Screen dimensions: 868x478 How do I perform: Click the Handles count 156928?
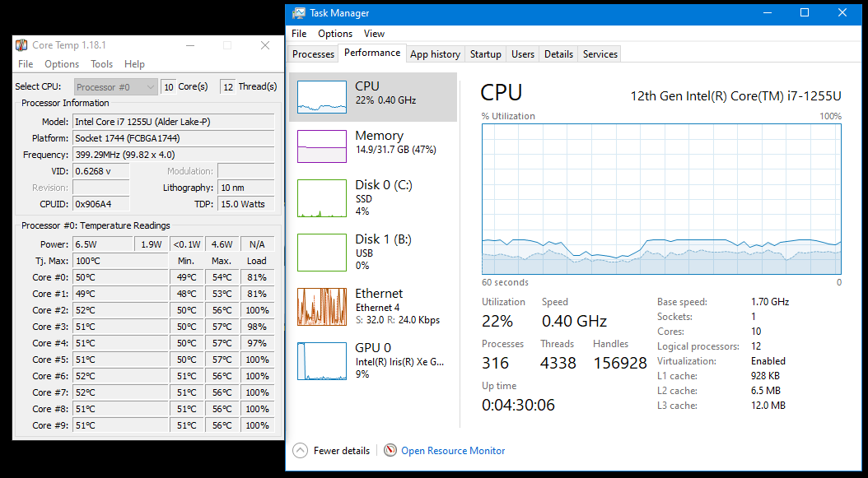(x=620, y=363)
